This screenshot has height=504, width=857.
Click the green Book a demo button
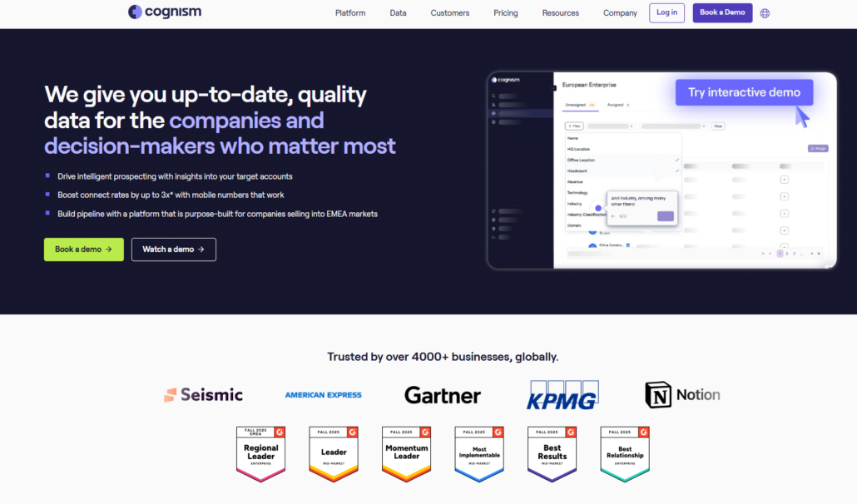(x=83, y=250)
